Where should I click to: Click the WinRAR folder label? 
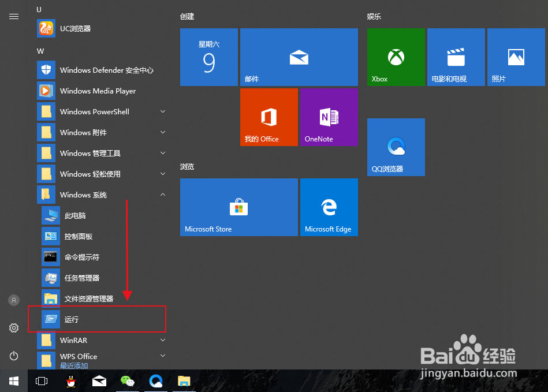(x=73, y=340)
